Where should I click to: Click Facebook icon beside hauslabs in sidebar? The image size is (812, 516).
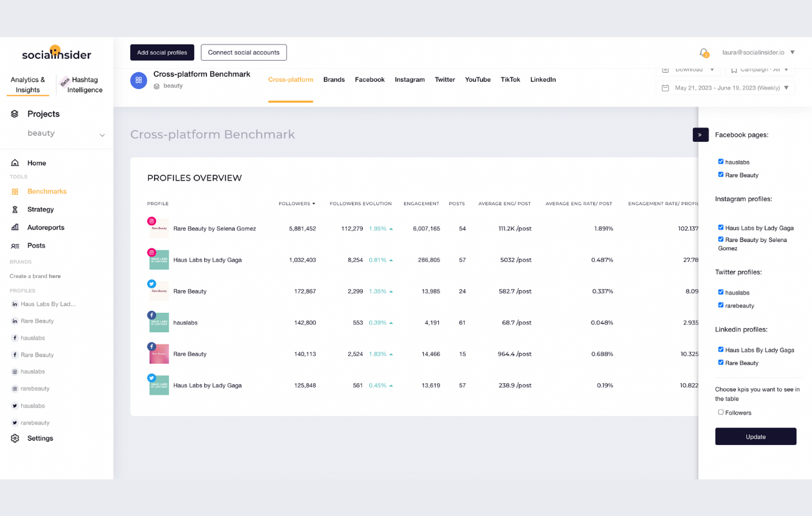pyautogui.click(x=15, y=338)
